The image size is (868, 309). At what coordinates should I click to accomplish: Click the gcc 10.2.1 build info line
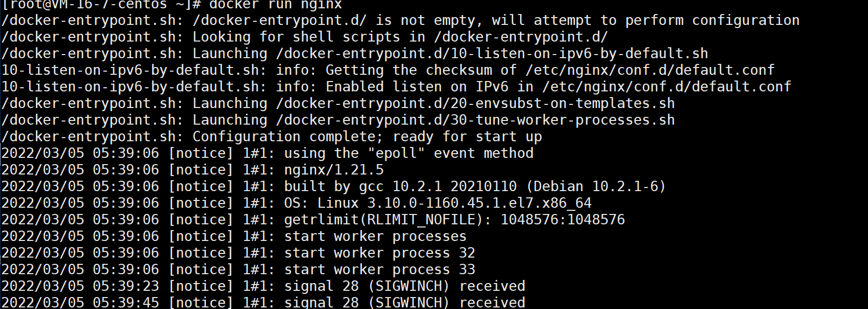[333, 186]
